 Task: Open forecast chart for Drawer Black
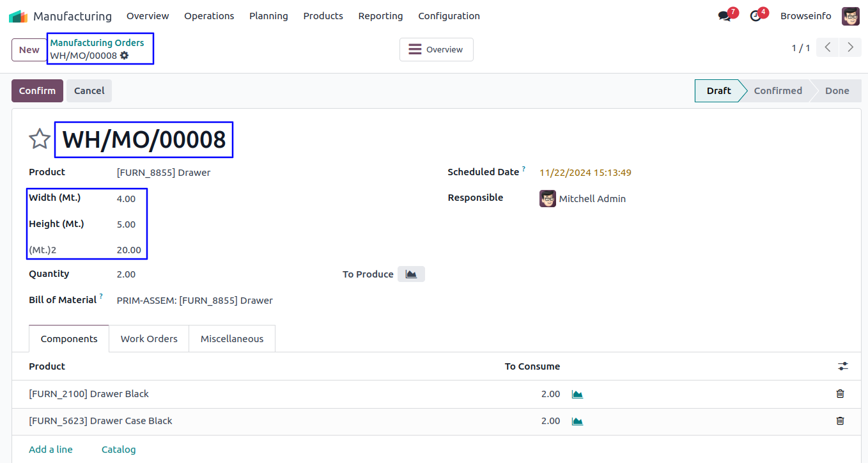pos(577,394)
